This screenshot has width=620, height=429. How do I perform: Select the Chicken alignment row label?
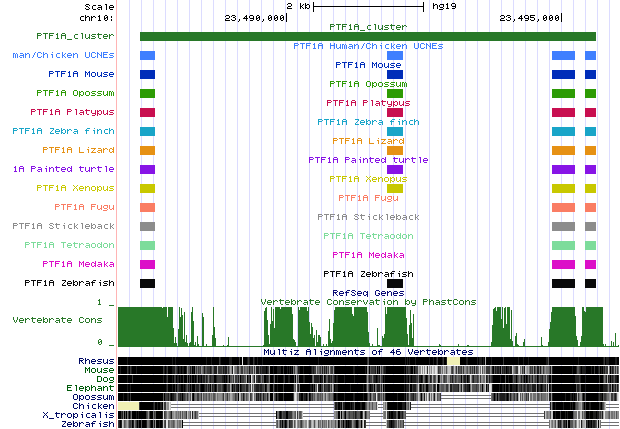[93, 405]
